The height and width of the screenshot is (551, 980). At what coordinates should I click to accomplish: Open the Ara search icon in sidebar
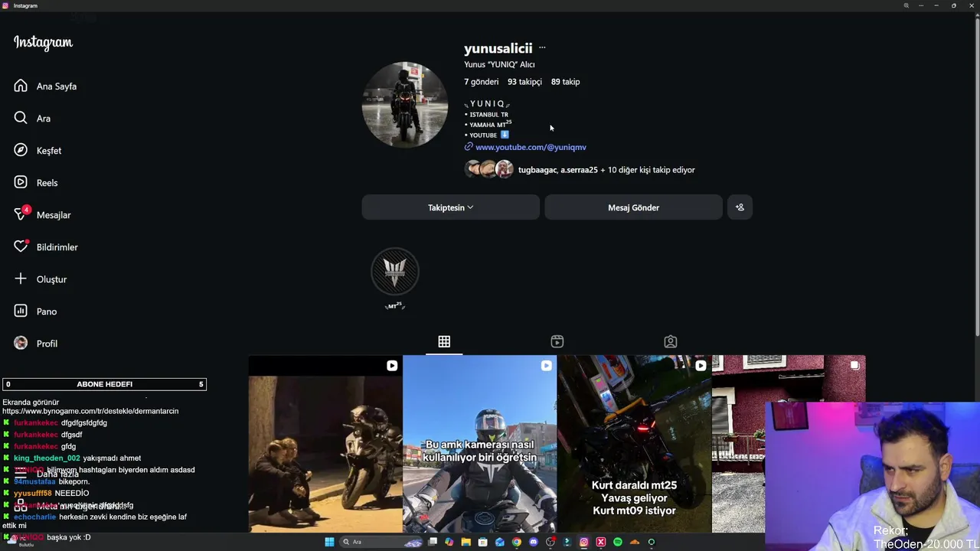(x=21, y=118)
